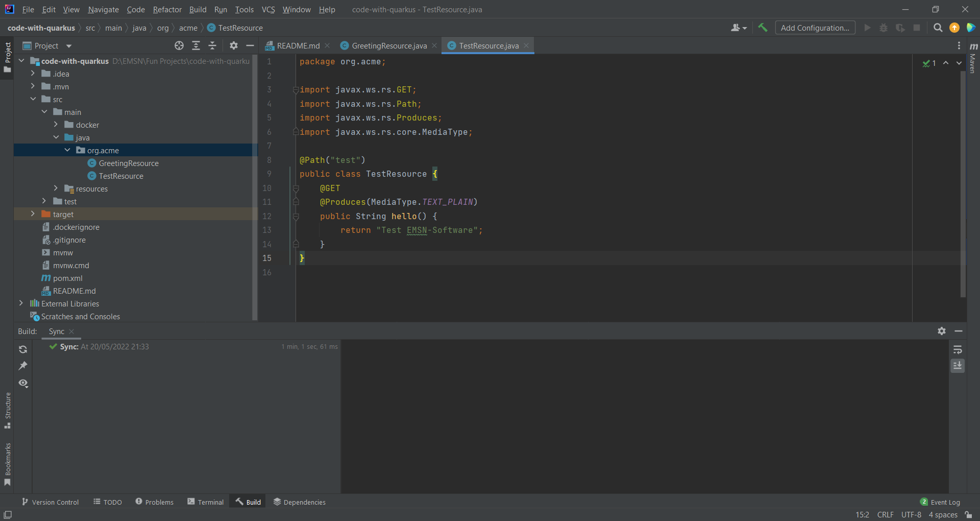Open the user account icon dropdown
The width and height of the screenshot is (980, 521).
(x=739, y=28)
